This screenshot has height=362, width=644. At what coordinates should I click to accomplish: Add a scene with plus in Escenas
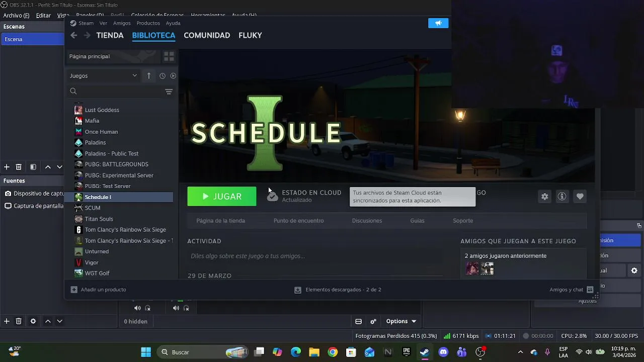[x=7, y=167]
